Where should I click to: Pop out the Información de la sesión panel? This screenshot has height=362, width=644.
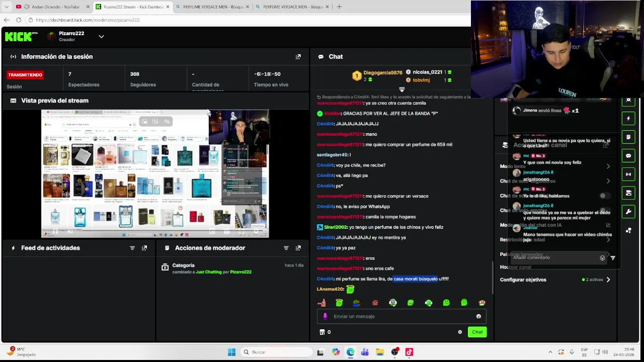click(x=298, y=57)
